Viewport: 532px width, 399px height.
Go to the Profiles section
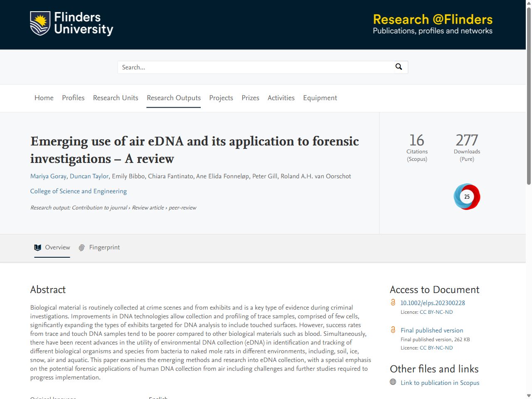[x=73, y=98]
